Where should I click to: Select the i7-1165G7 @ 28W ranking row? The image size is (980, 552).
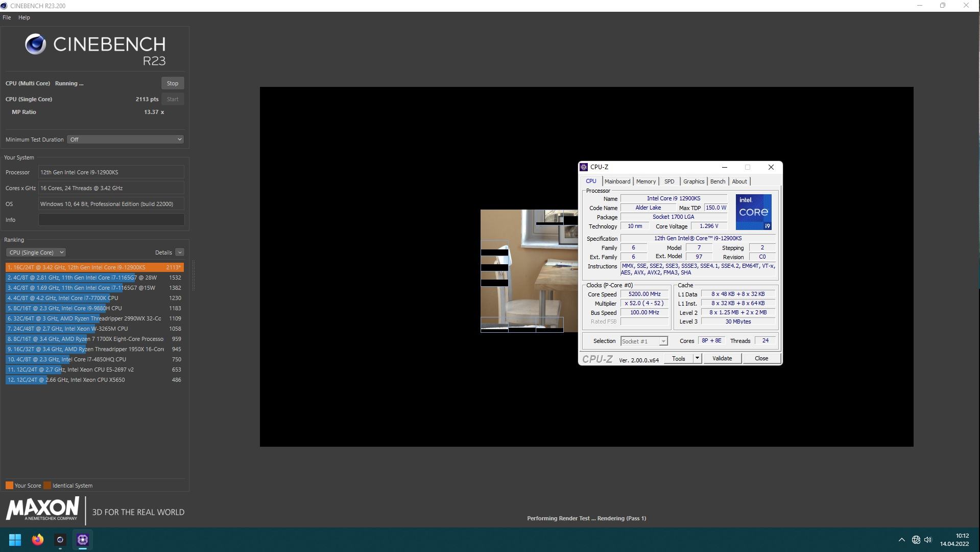pyautogui.click(x=94, y=278)
